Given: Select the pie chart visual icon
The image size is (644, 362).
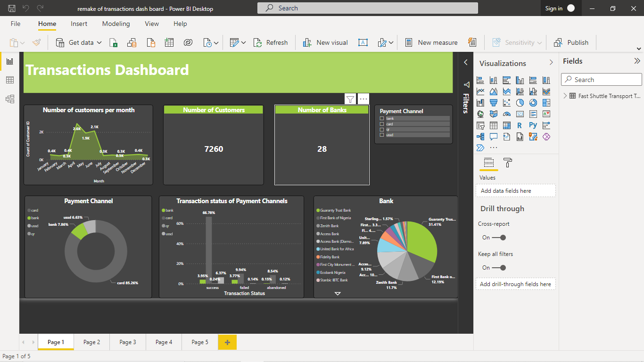Looking at the screenshot, I should coord(520,102).
